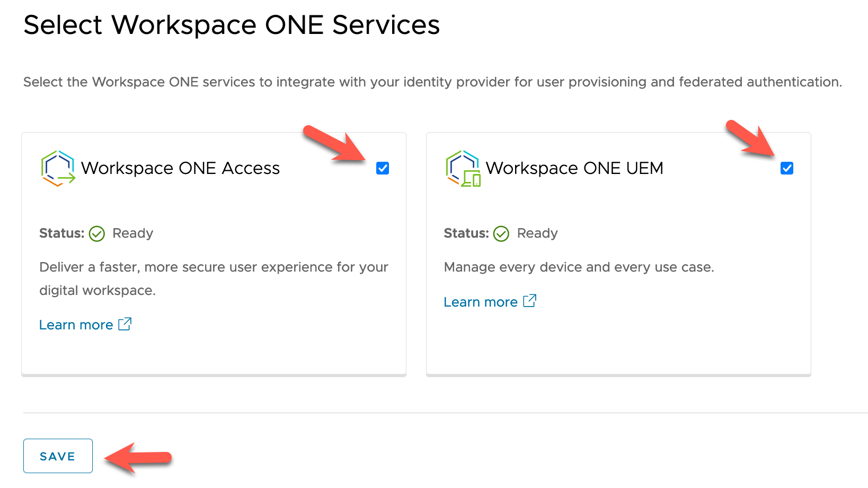Click the Workspace ONE Access card title
This screenshot has height=488, width=868.
[180, 168]
